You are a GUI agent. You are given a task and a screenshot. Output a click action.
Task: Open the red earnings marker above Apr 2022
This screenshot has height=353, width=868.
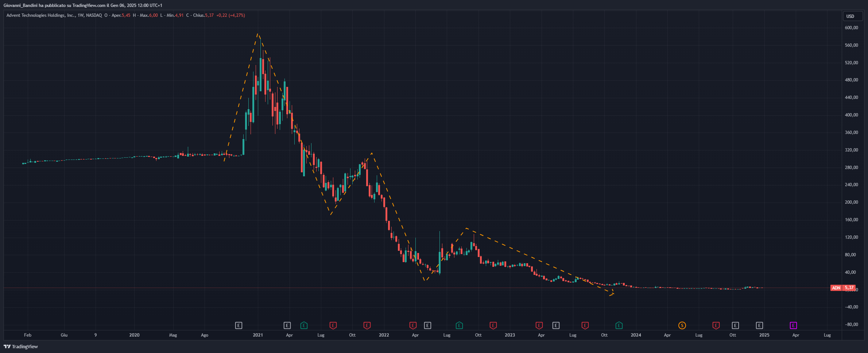[x=413, y=325]
